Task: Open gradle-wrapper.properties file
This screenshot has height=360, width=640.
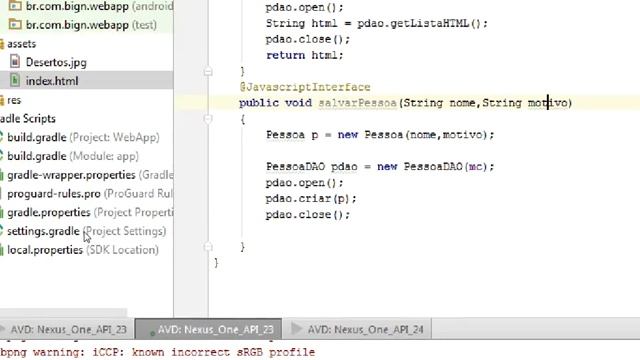Action: pos(90,175)
